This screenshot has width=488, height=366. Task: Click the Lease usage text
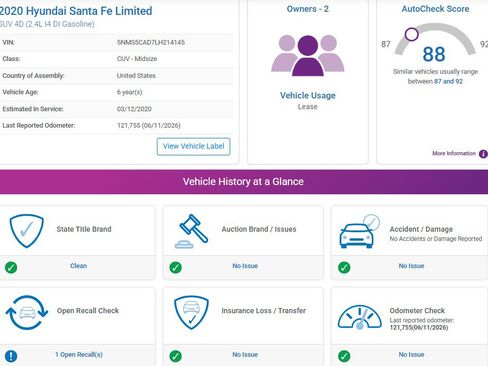pyautogui.click(x=307, y=107)
